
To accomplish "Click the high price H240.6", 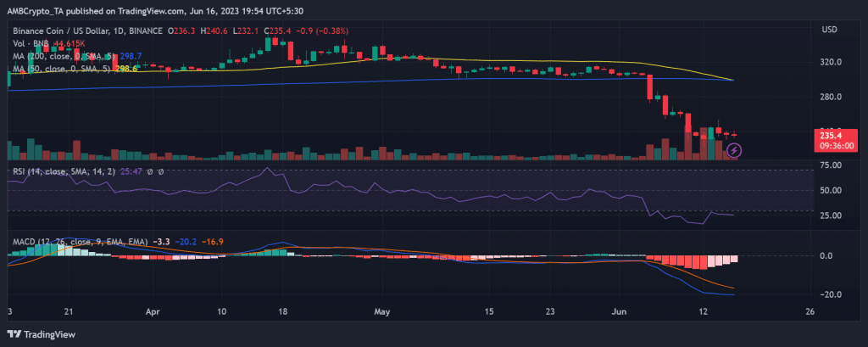I will point(216,32).
